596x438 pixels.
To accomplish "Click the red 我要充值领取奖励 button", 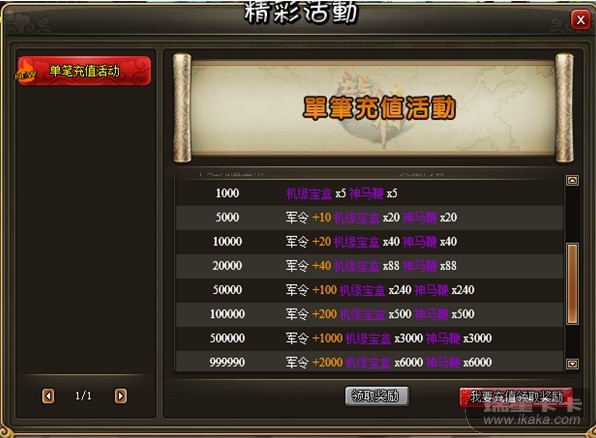I will point(516,397).
